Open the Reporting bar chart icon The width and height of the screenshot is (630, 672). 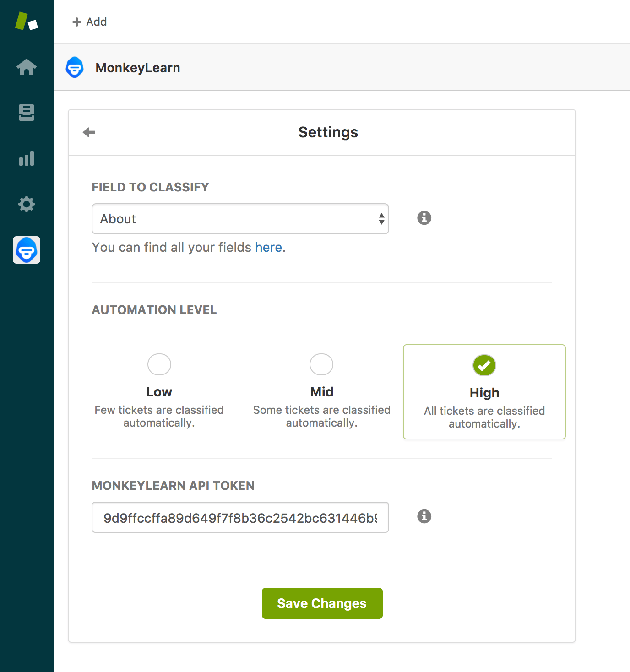(x=27, y=158)
